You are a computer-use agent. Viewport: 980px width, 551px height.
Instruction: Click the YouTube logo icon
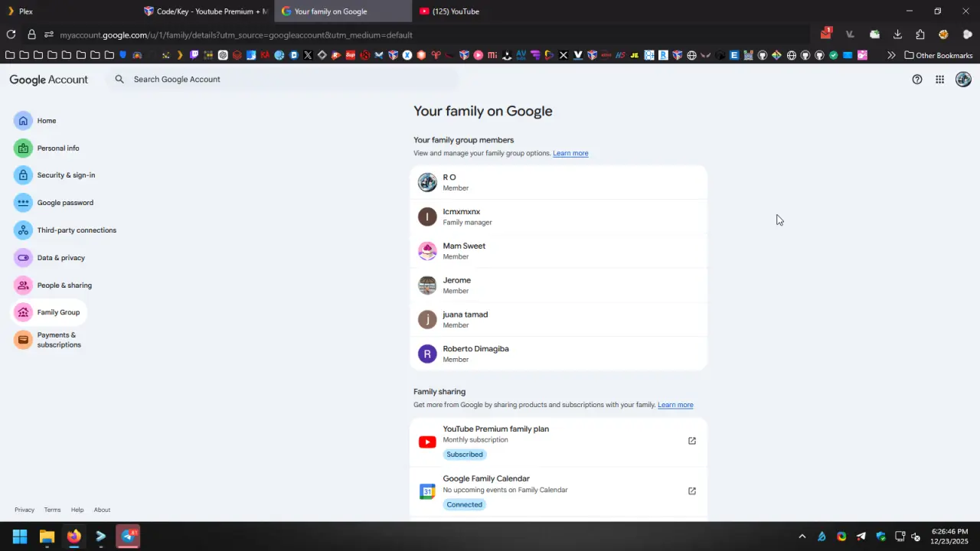click(x=427, y=442)
